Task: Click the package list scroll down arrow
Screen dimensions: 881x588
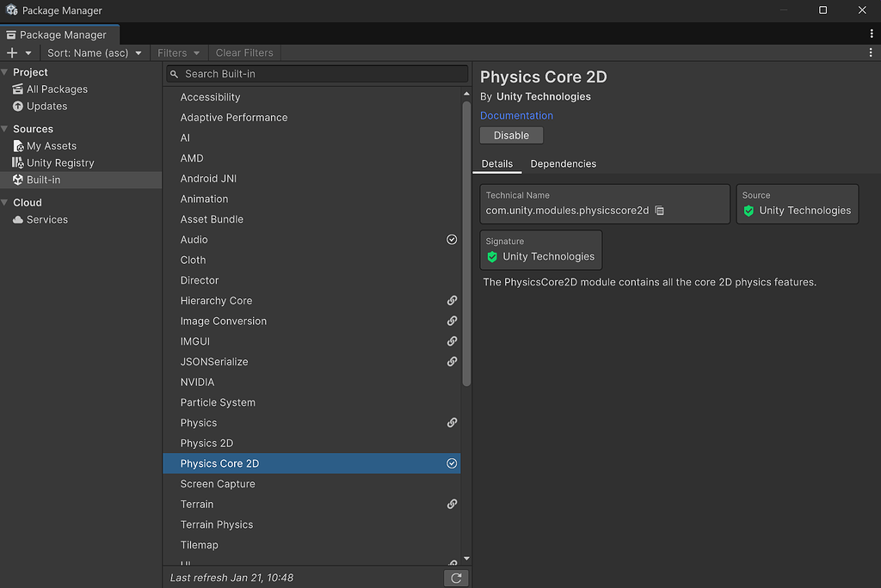Action: pyautogui.click(x=466, y=559)
